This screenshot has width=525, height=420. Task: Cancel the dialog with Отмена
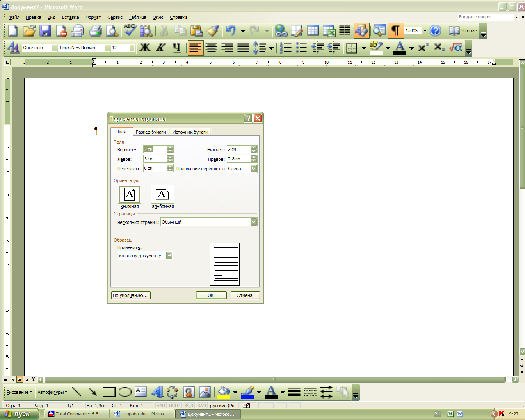tap(245, 295)
